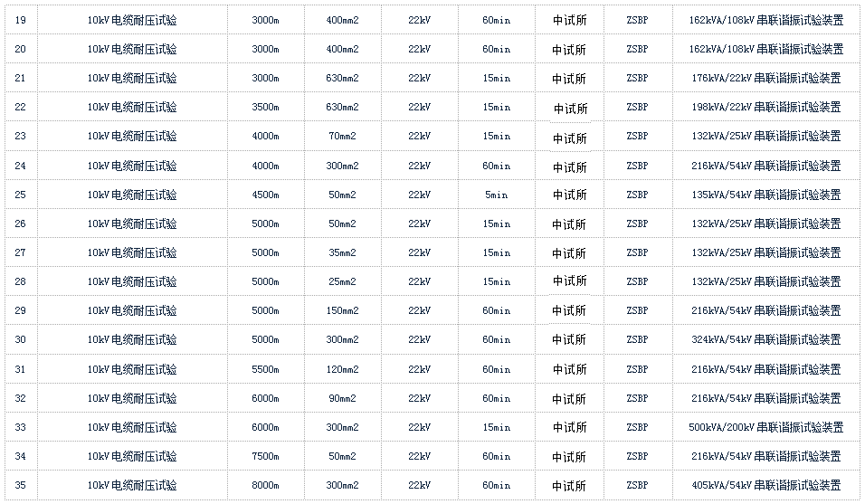
Task: Click 405kVA/54kV串联谐振试验装置 entry
Action: point(765,485)
